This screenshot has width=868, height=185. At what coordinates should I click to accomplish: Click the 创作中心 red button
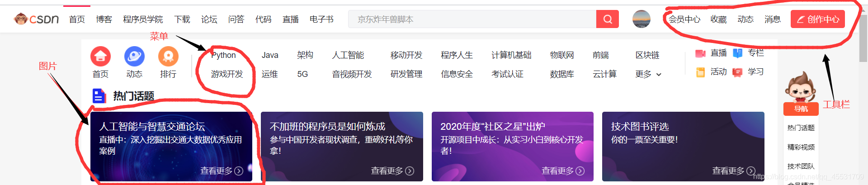click(x=817, y=19)
